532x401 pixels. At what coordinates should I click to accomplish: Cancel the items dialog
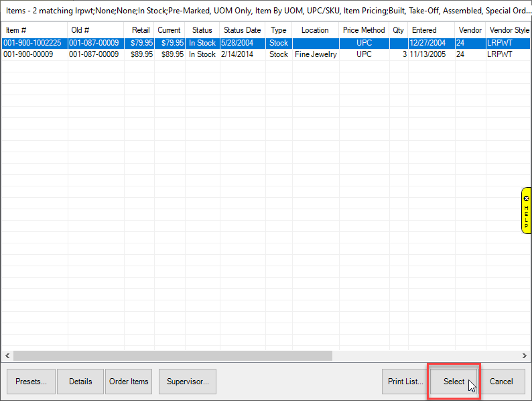tap(501, 382)
